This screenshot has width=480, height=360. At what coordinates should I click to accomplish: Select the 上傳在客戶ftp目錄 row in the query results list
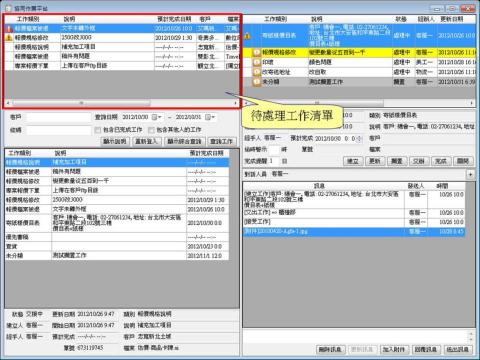[x=117, y=190]
